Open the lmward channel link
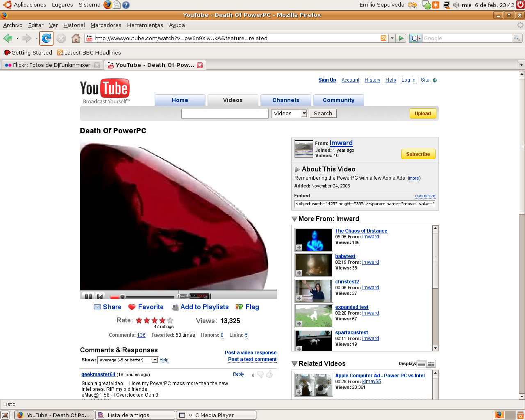 (341, 143)
